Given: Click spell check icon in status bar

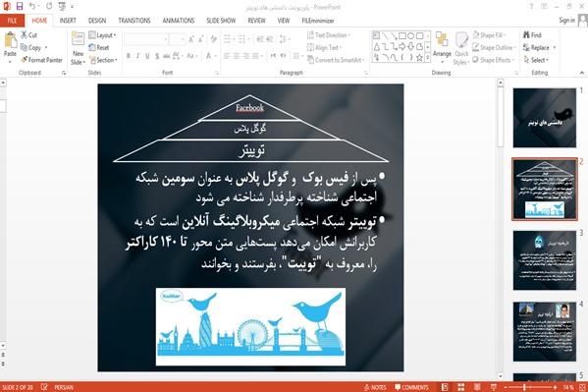Looking at the screenshot, I should (44, 387).
